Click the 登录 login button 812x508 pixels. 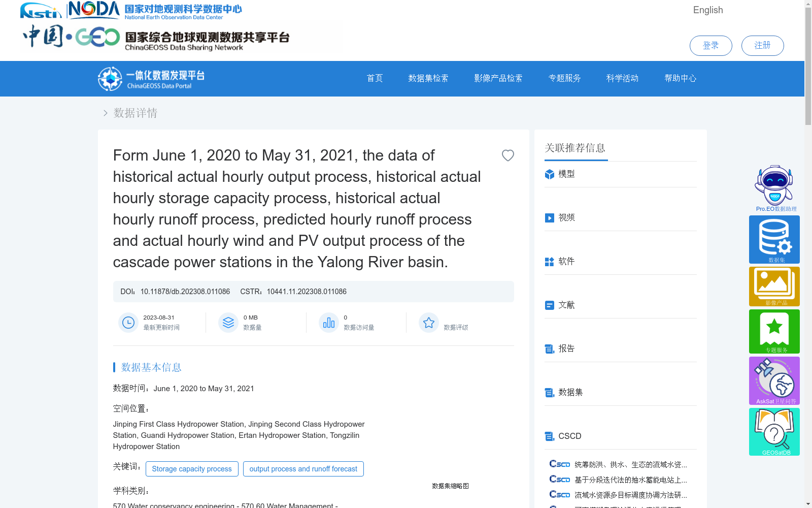[710, 46]
